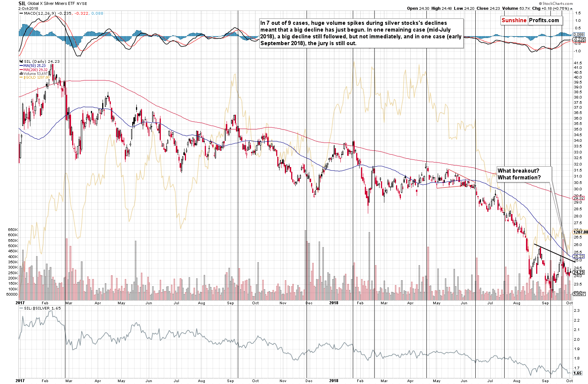Click the '2-Oct-2018' date label
The width and height of the screenshot is (588, 384).
click(x=28, y=8)
